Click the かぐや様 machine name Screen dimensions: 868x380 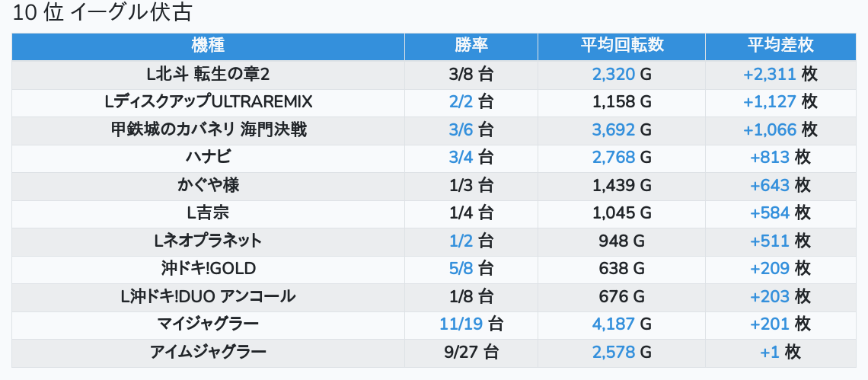[208, 185]
